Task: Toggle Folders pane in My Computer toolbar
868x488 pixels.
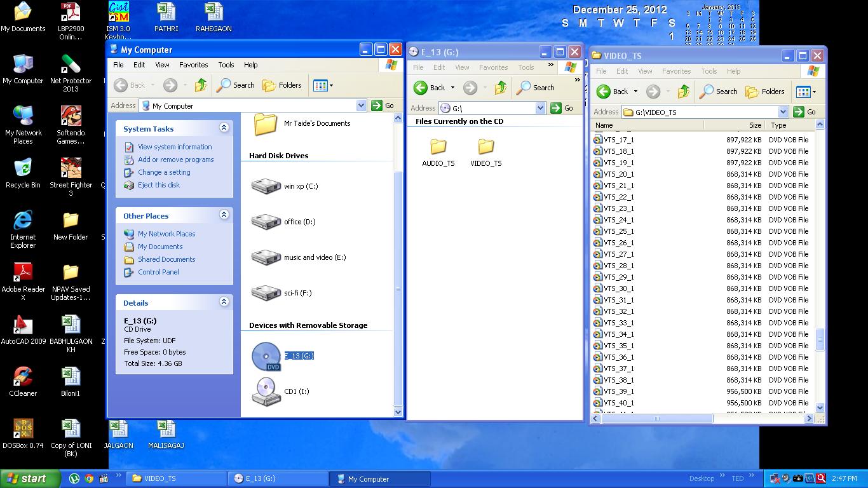Action: [282, 85]
